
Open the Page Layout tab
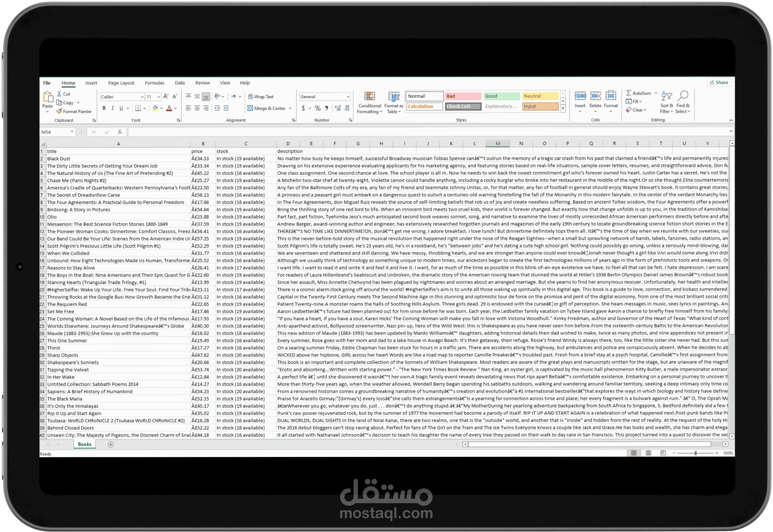click(x=121, y=83)
